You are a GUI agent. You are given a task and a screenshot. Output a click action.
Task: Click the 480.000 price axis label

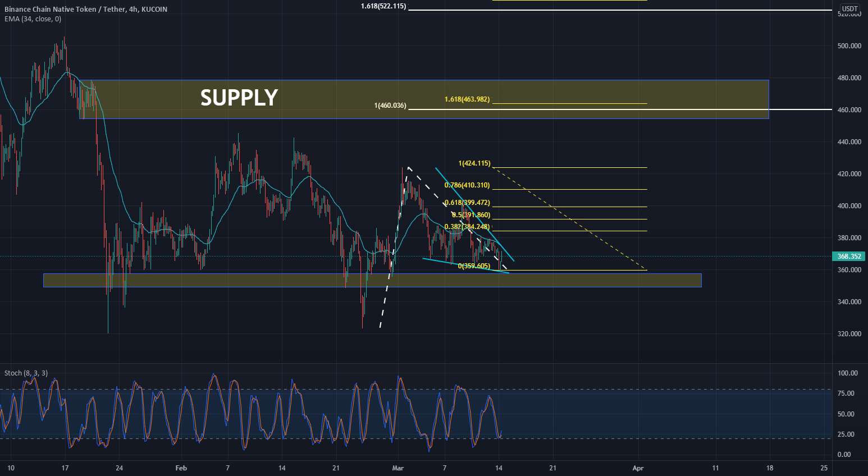point(849,78)
